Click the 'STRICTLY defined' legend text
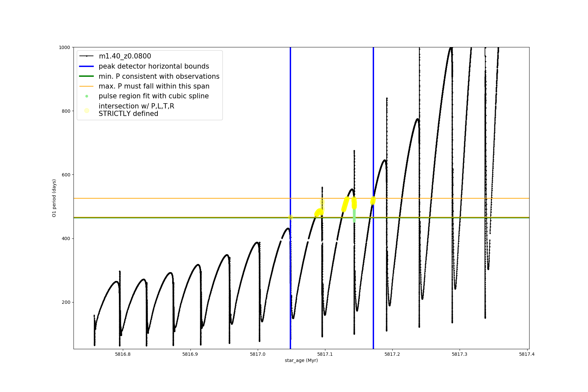 128,114
